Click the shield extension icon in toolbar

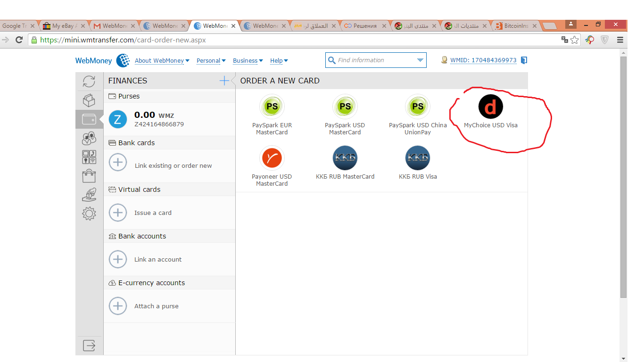point(605,40)
